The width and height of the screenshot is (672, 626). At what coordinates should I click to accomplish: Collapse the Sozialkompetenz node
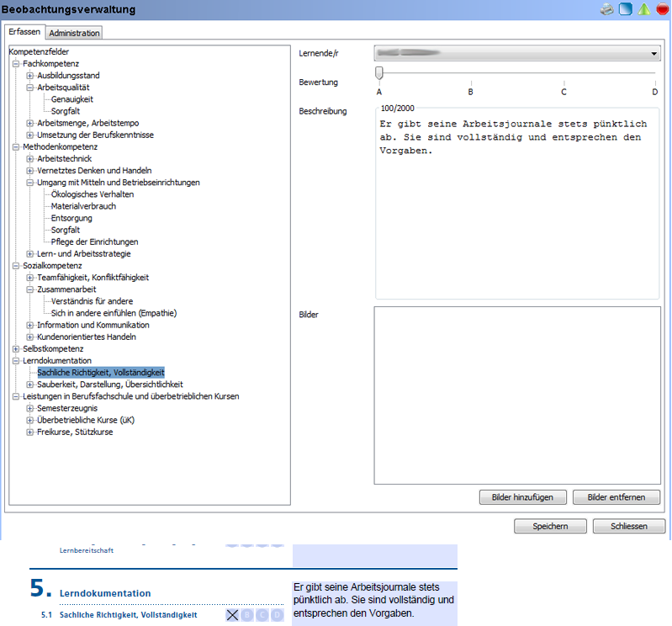pos(16,266)
